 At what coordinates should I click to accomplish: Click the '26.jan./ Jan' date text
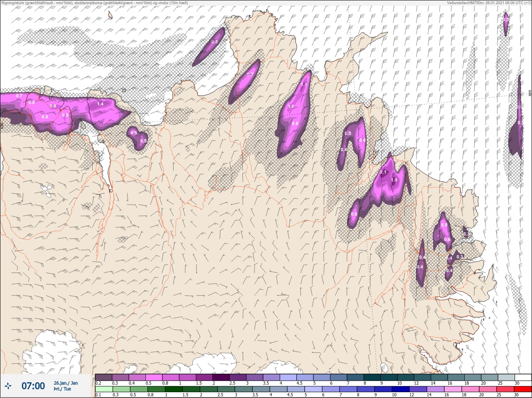point(66,383)
